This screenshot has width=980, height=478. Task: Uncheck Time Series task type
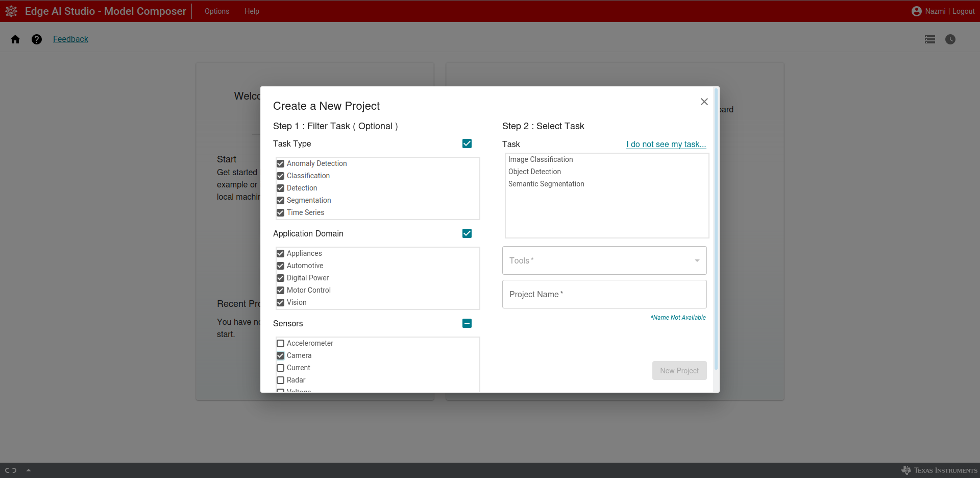(x=280, y=212)
